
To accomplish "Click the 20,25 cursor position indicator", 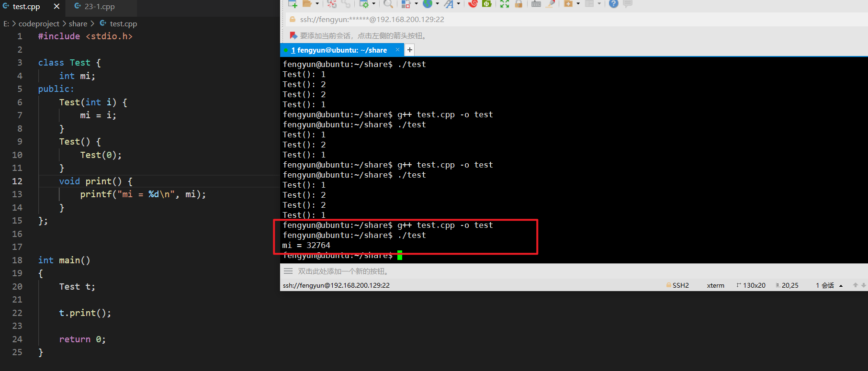I will click(x=787, y=285).
